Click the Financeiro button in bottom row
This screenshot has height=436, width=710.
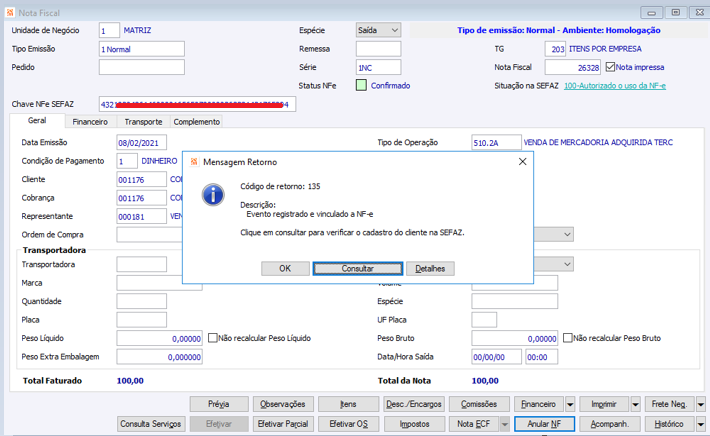coord(539,404)
